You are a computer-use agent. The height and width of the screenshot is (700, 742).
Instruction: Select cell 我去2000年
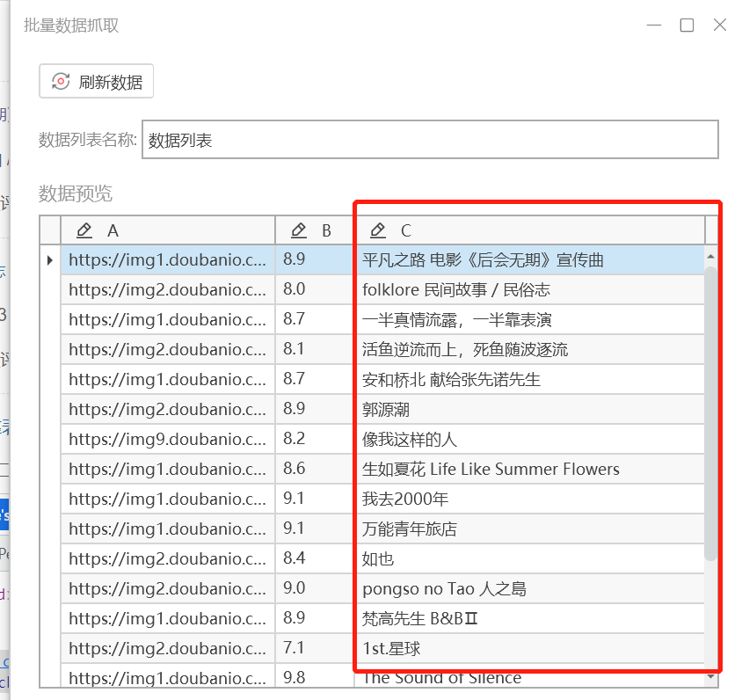point(529,499)
